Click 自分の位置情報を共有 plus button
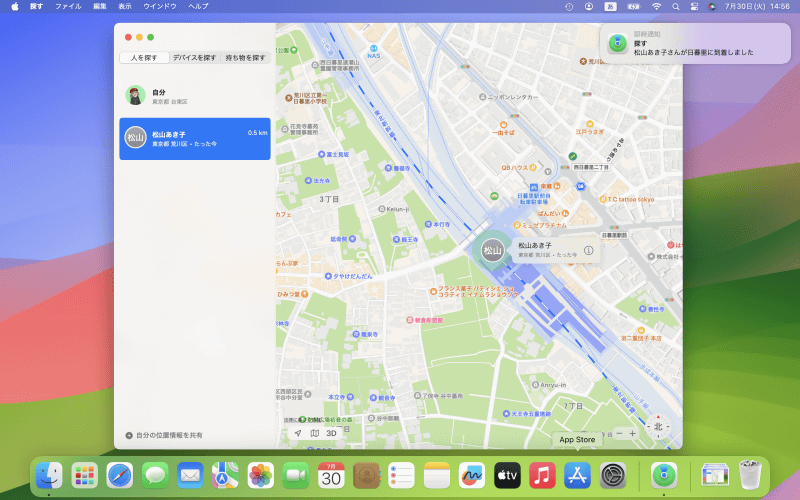This screenshot has height=500, width=800. [129, 435]
